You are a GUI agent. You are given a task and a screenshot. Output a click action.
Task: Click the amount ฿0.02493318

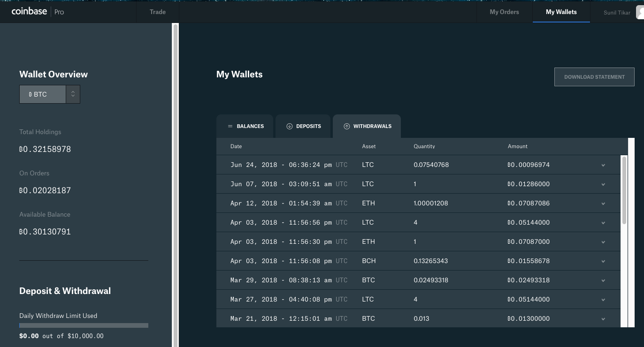(529, 280)
